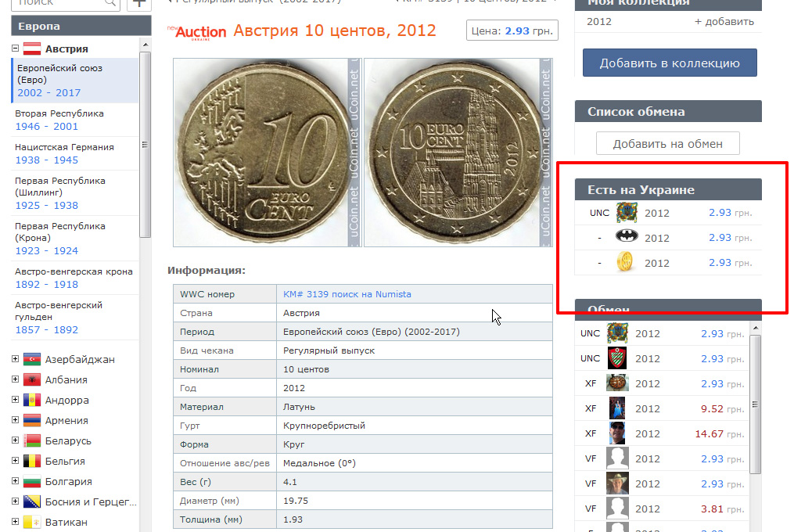
Task: Open the KM# 3139 Numista search link
Action: click(x=347, y=294)
